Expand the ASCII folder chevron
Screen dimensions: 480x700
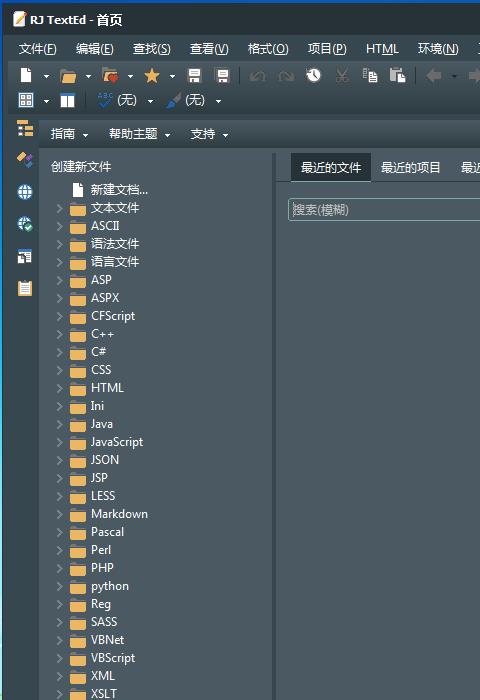[x=59, y=226]
